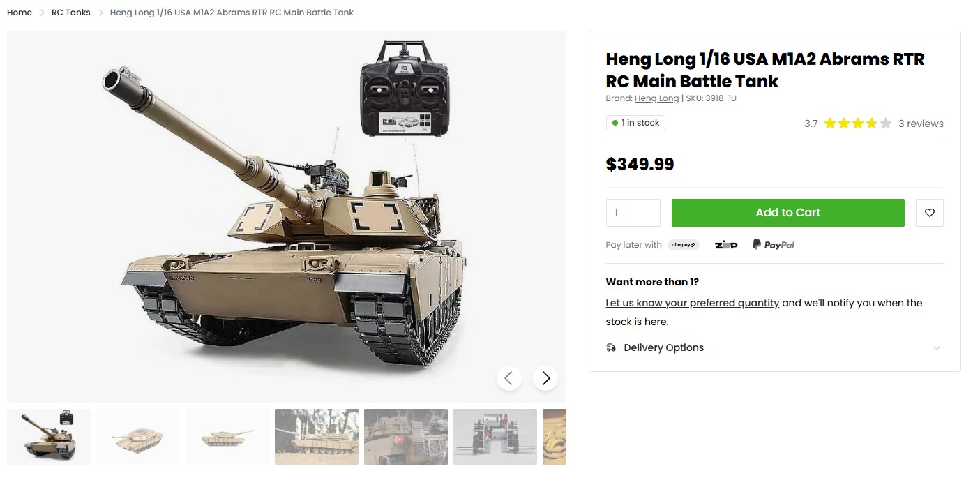Click Add to Cart
This screenshot has width=980, height=501.
787,212
